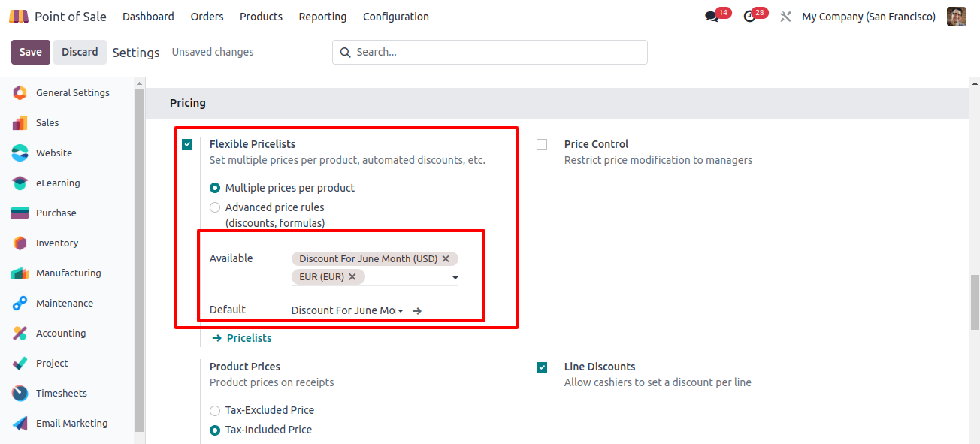Select Multiple prices per product option

(x=215, y=188)
